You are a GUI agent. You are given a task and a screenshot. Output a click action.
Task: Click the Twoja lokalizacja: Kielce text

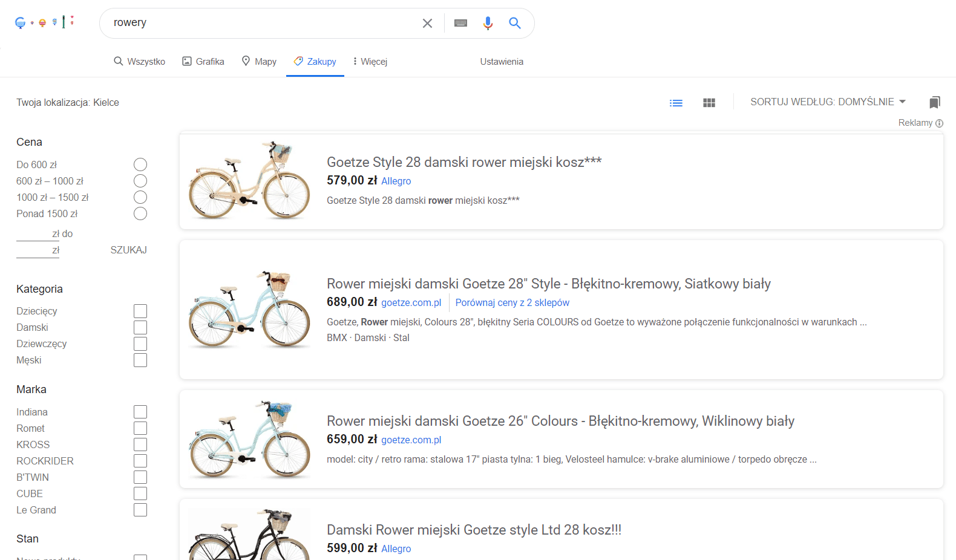pos(68,102)
